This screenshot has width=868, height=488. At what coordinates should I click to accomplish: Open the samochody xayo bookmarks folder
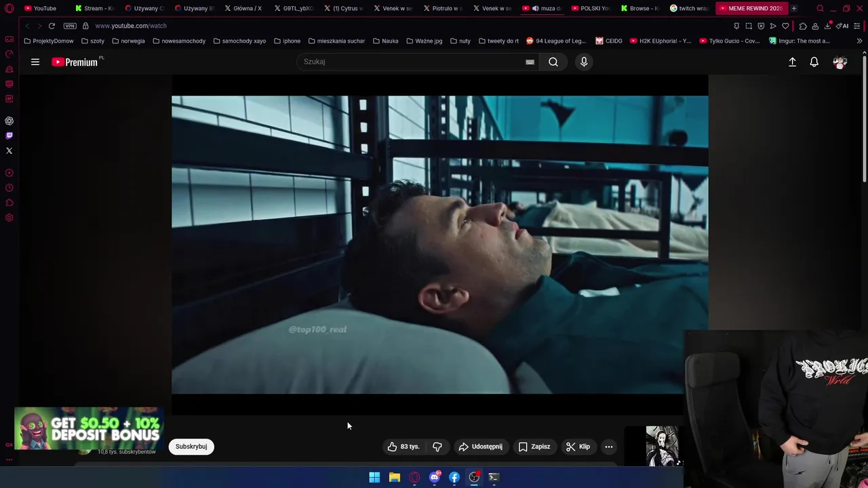click(239, 41)
